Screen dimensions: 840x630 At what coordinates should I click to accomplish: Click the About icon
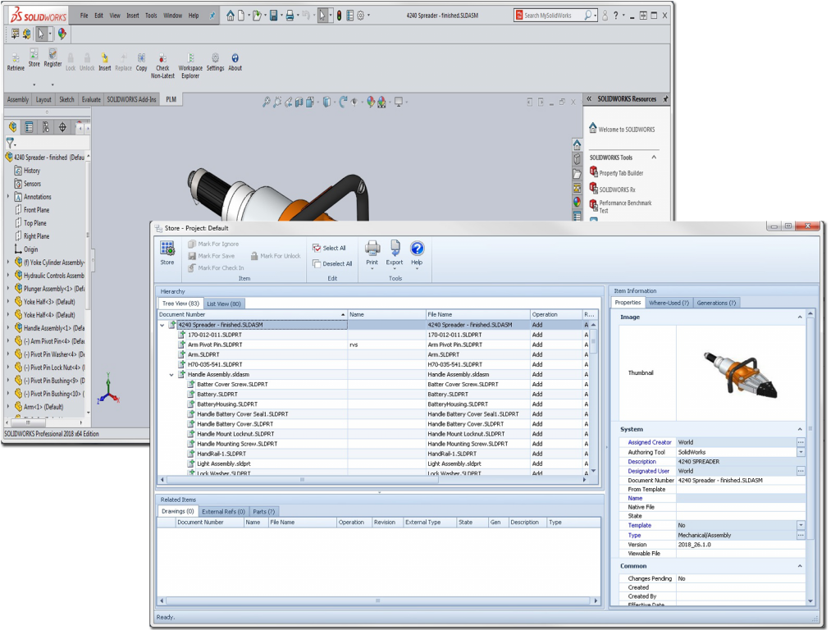click(x=235, y=62)
